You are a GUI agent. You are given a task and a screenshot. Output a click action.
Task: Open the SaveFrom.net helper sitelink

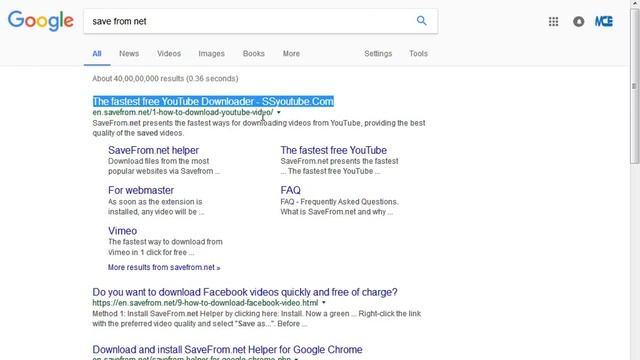(153, 150)
